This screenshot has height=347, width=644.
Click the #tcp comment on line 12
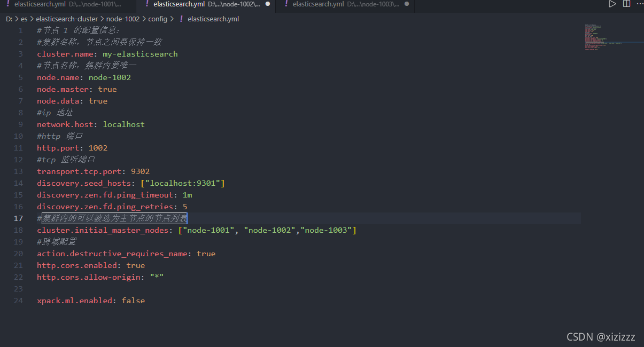66,160
